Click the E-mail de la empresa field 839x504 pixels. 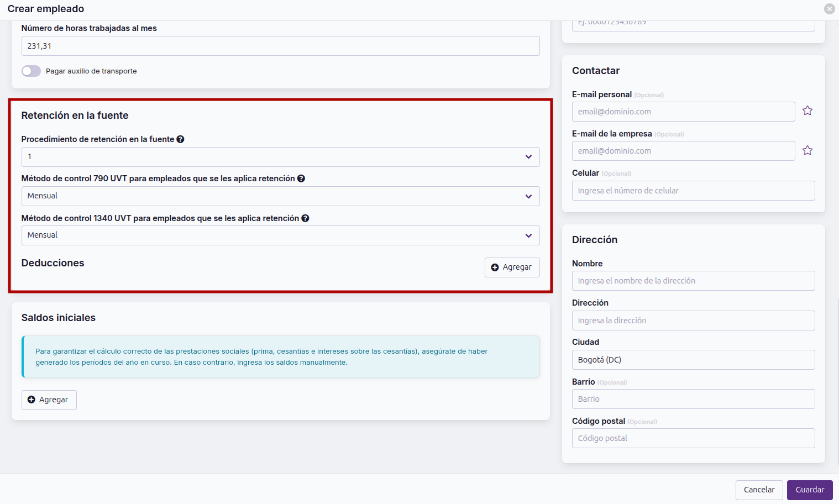tap(683, 151)
